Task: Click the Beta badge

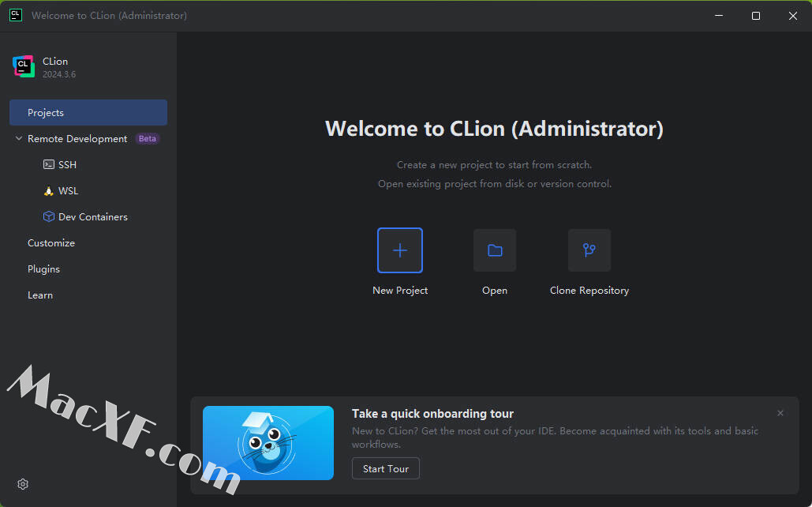Action: [148, 138]
